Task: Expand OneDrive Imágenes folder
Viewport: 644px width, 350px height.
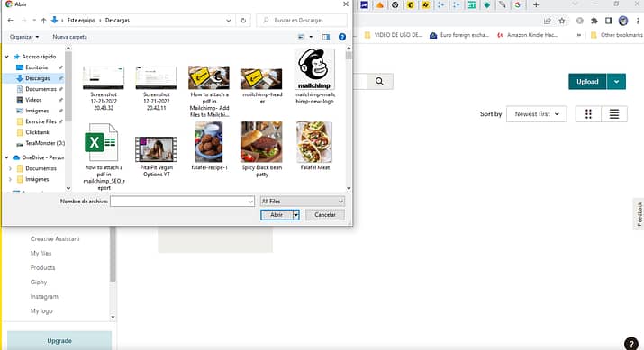Action: [10, 179]
